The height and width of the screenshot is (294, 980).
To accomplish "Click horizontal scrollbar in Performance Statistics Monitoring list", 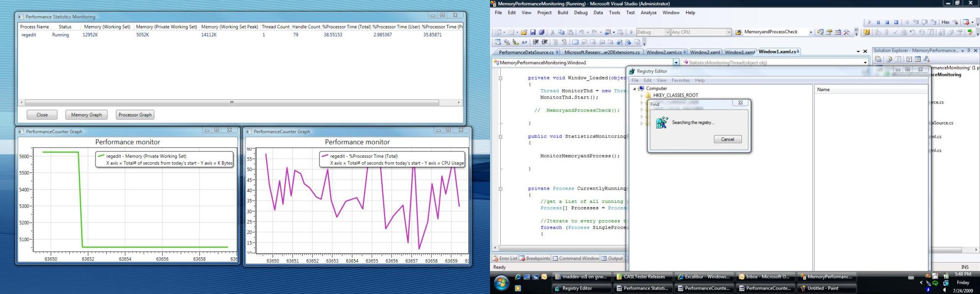I will (232, 102).
